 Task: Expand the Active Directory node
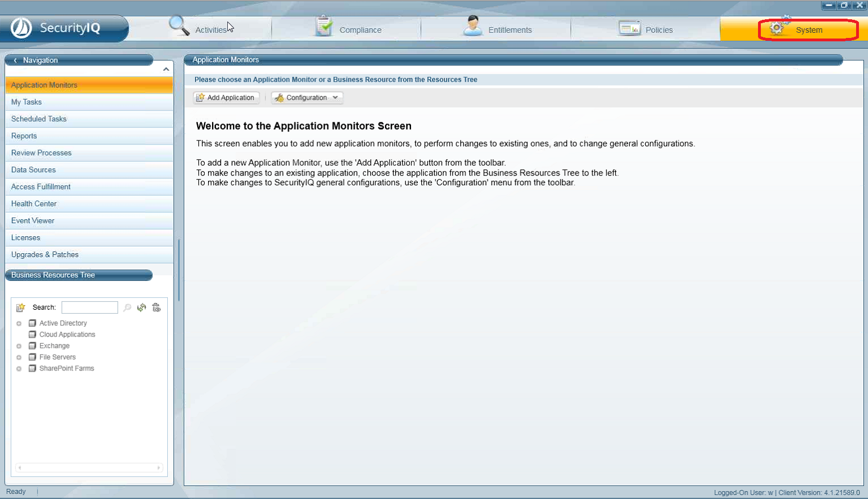coord(19,323)
